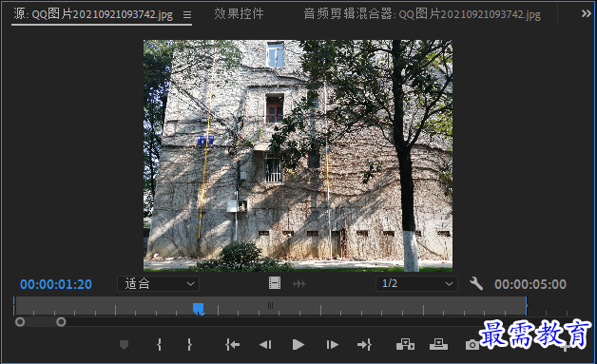Image resolution: width=597 pixels, height=364 pixels.
Task: Click the Overwrite edit button
Action: (438, 345)
